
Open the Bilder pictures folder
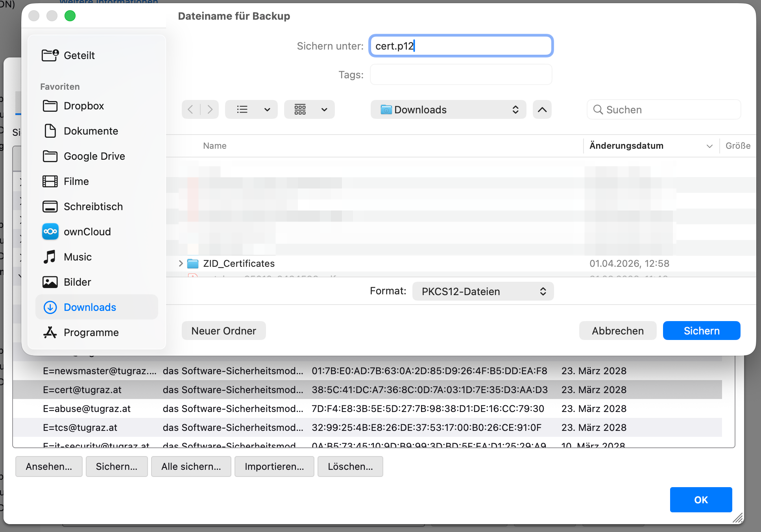point(77,282)
